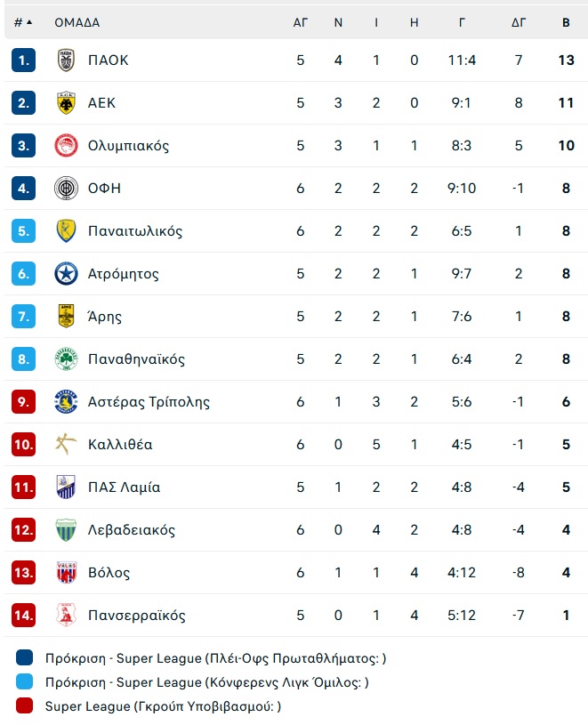Image resolution: width=588 pixels, height=725 pixels.
Task: Open the Άρης team link
Action: coord(105,317)
